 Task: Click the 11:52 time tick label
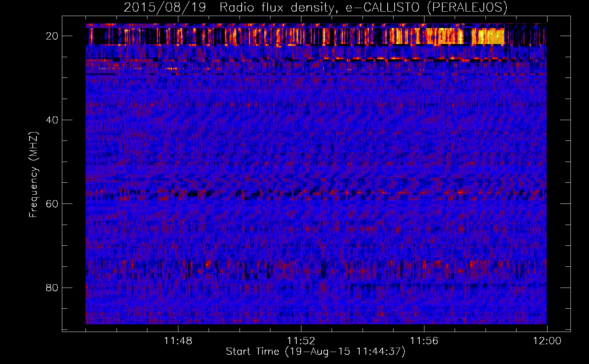pos(301,341)
